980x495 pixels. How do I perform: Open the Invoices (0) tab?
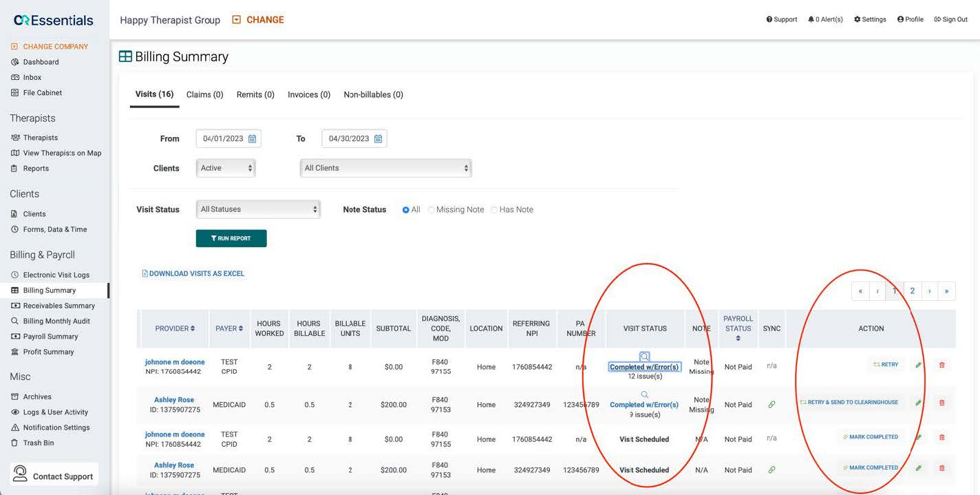pyautogui.click(x=308, y=94)
